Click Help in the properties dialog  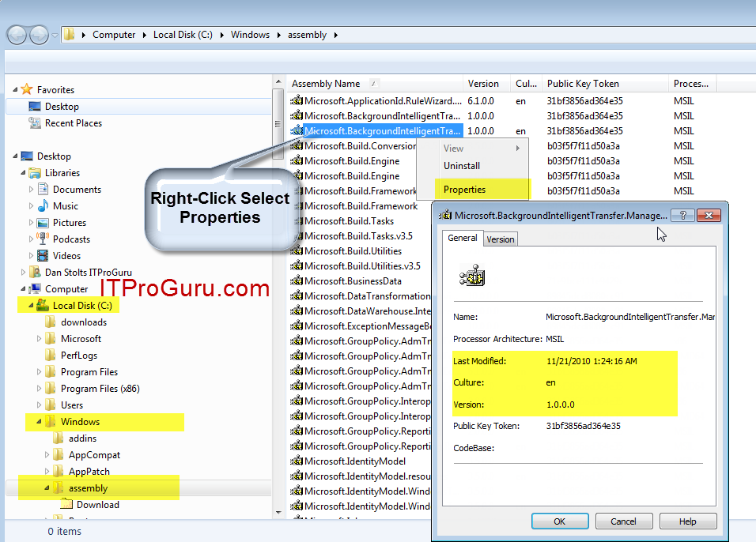point(687,521)
